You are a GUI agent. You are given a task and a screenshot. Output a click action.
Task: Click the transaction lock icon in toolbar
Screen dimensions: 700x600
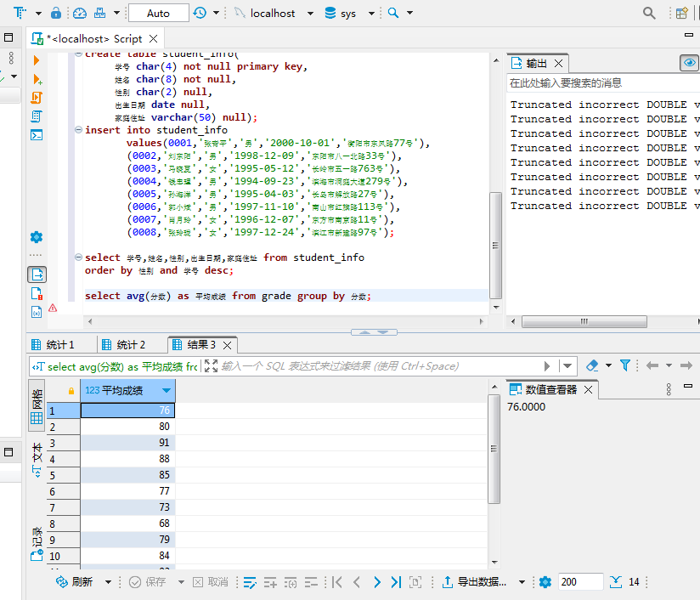(x=55, y=13)
